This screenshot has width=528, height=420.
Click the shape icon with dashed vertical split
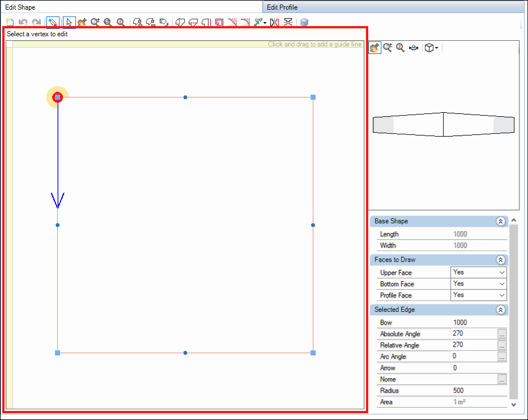[180, 22]
